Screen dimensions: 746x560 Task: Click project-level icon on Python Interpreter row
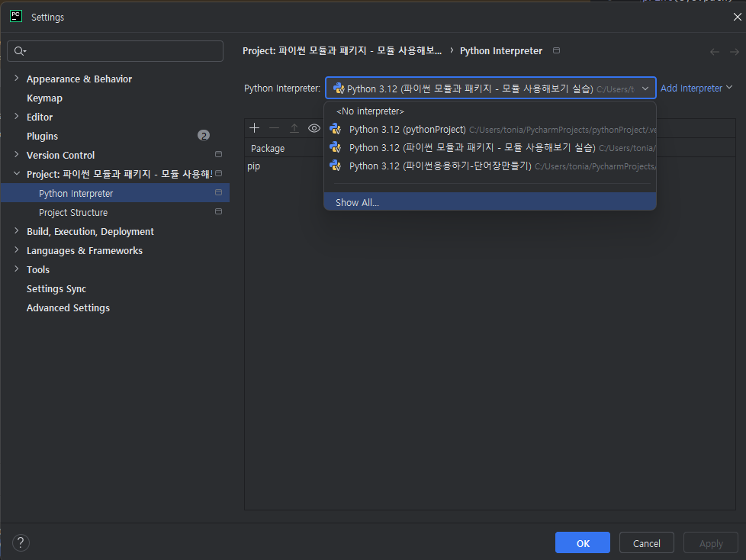point(218,192)
